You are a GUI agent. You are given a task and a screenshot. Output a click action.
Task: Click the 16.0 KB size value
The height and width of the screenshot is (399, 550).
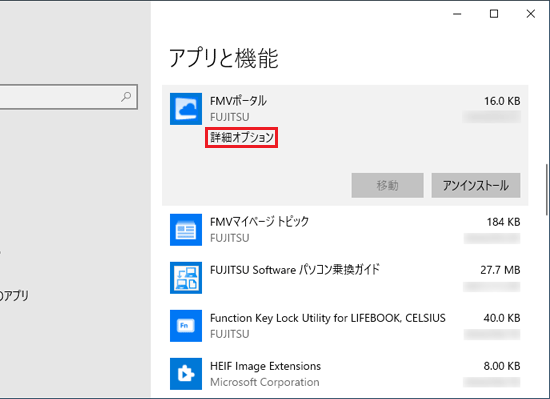coord(502,101)
